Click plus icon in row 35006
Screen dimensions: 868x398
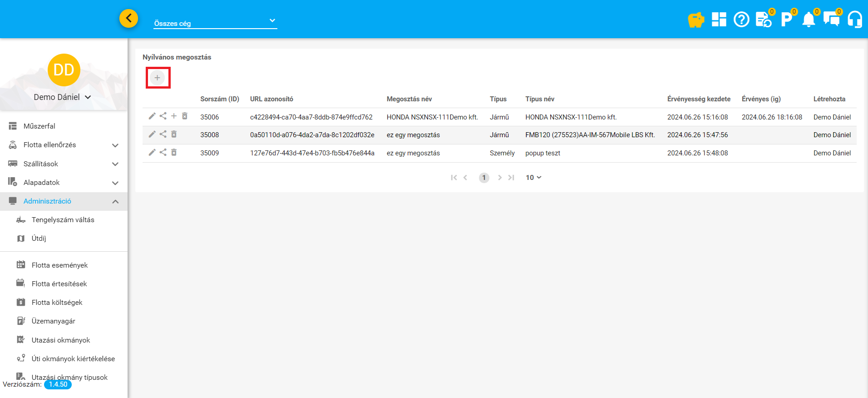174,116
